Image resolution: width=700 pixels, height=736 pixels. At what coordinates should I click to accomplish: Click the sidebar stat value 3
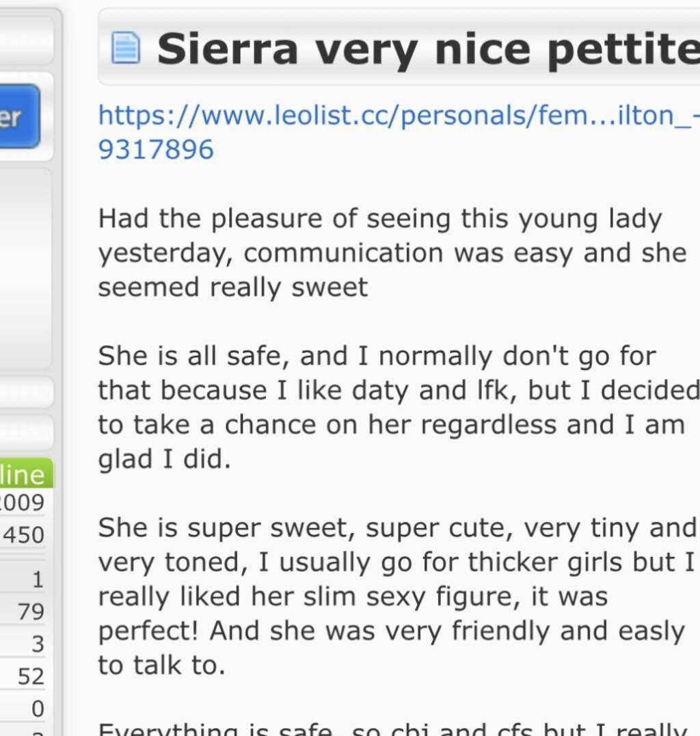[38, 644]
